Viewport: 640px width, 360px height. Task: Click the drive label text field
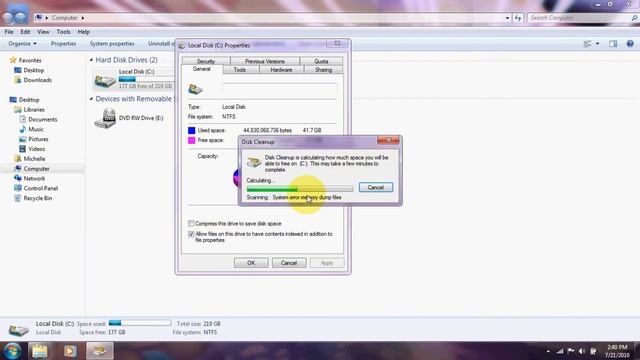(x=280, y=89)
